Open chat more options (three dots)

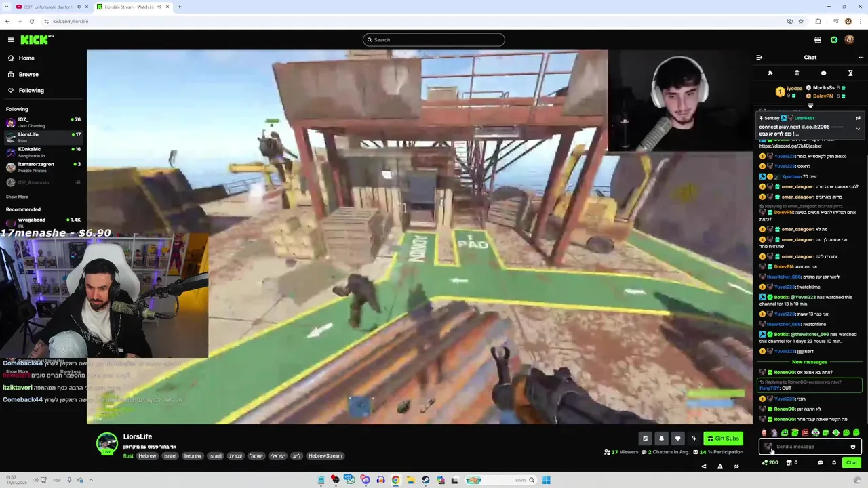click(861, 58)
